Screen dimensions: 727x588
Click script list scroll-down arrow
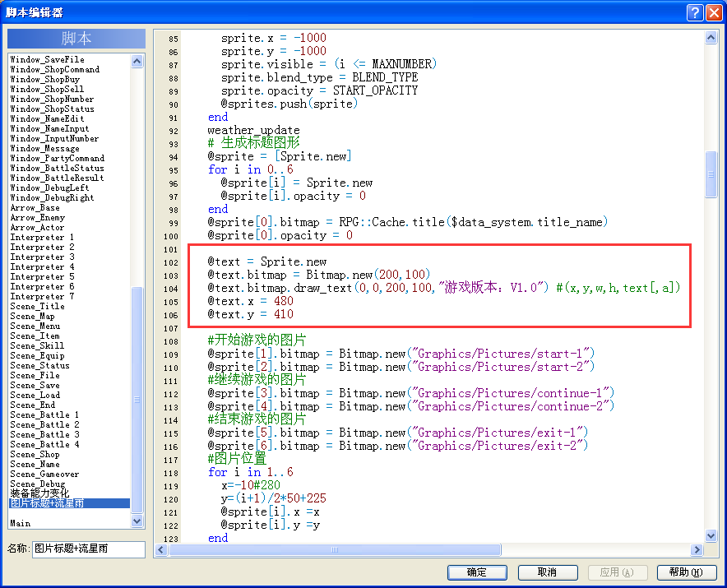pos(137,521)
